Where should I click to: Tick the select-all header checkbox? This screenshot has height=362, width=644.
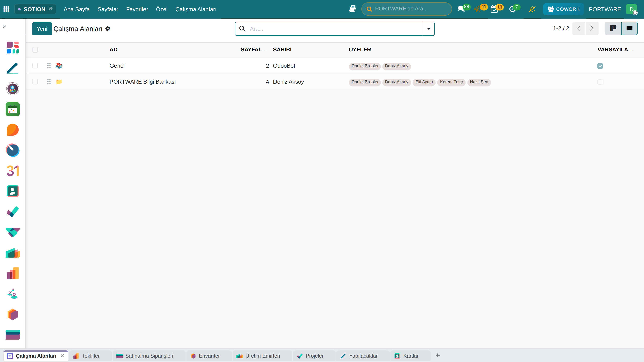click(x=35, y=50)
